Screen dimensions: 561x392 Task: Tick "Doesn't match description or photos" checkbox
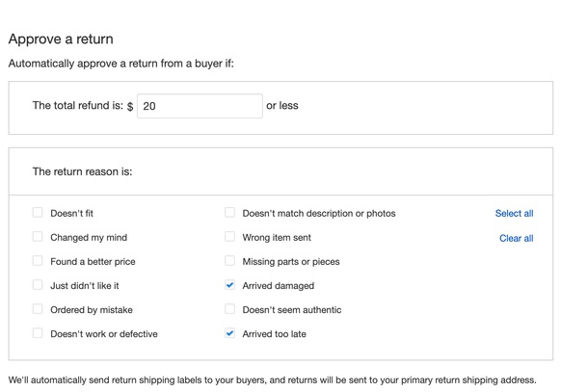pyautogui.click(x=229, y=213)
